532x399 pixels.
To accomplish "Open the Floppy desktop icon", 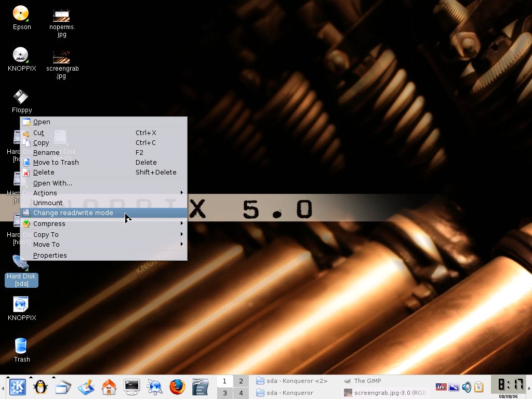I will pos(21,101).
